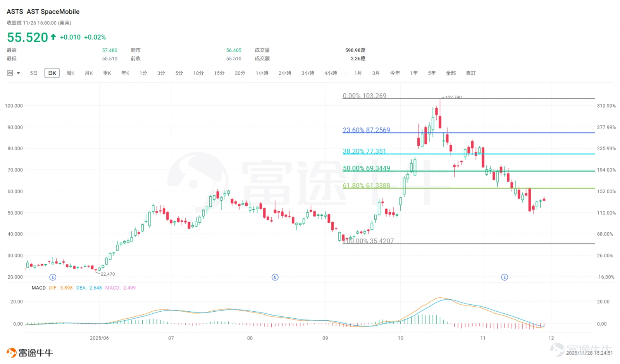Select the 3分 interval
The height and width of the screenshot is (364, 620).
(x=161, y=73)
